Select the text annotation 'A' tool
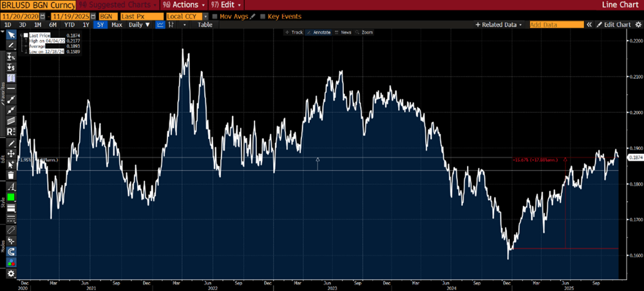Viewport: 644px width, 291px height. pyautogui.click(x=10, y=186)
